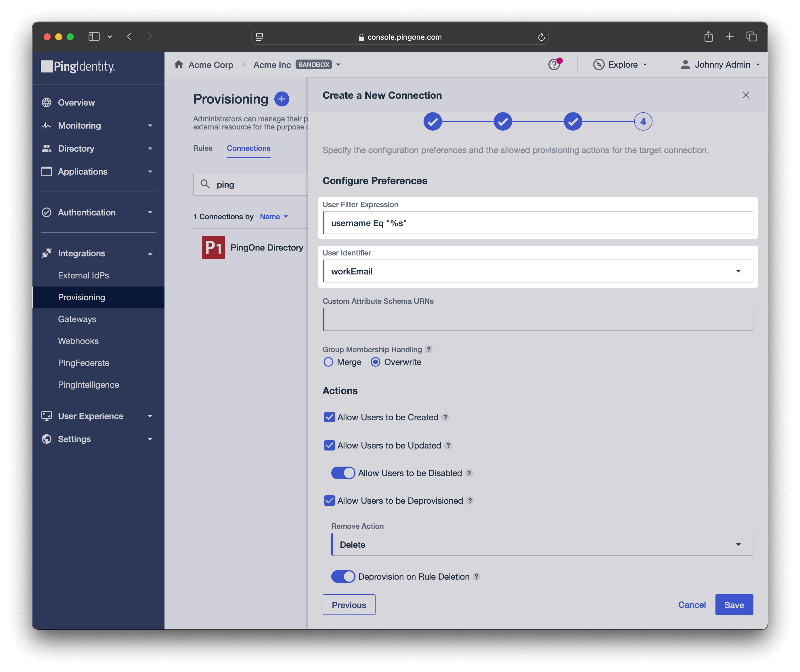Open help for Allow Users to be Updated
The width and height of the screenshot is (800, 672).
point(448,445)
